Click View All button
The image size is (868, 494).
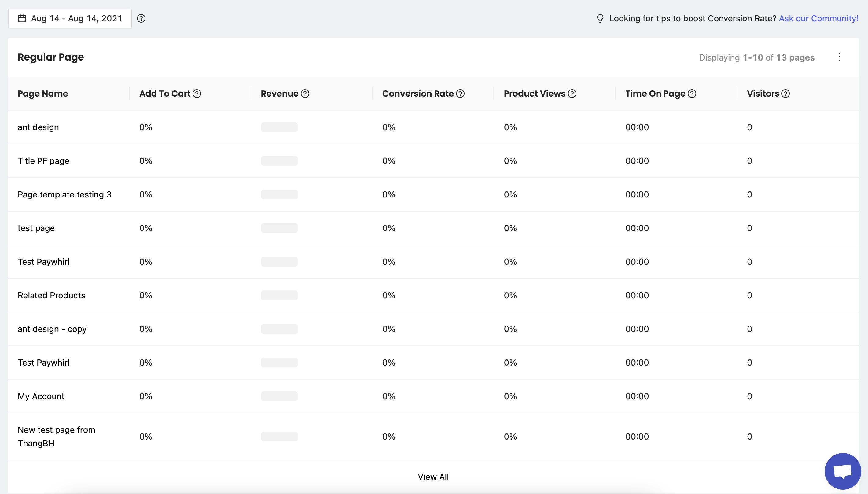433,477
